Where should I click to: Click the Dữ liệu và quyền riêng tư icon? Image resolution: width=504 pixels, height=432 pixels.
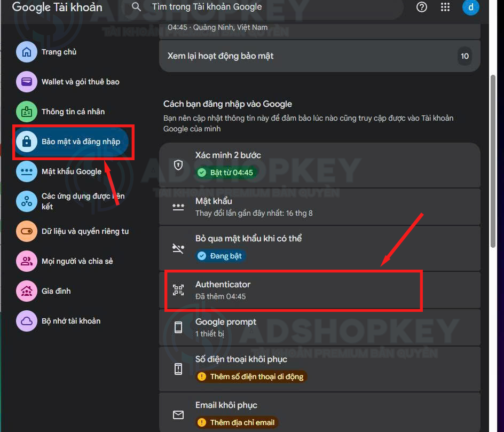27,231
